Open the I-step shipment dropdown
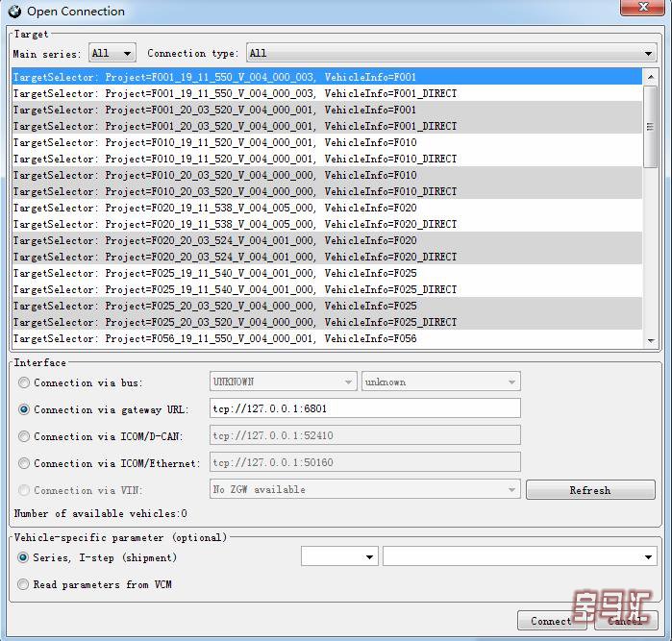 520,556
